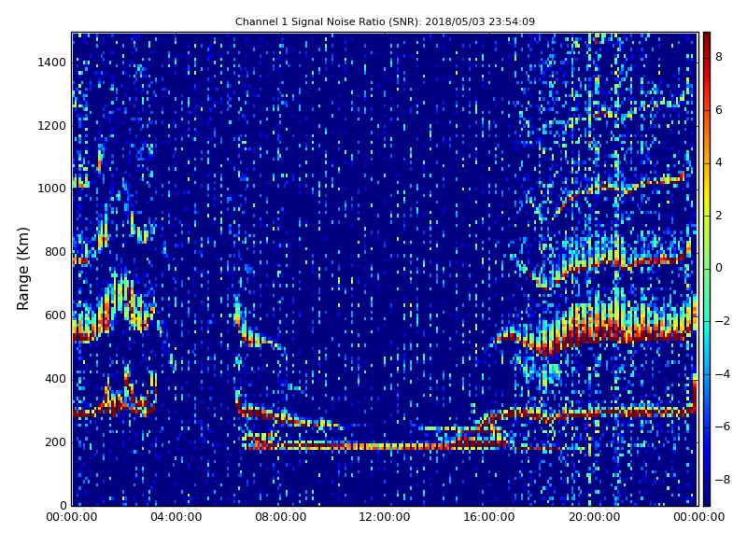Viewport: 747px width, 560px height.
Task: Click the 12:00:00 time axis tick label
Action: pyautogui.click(x=385, y=517)
